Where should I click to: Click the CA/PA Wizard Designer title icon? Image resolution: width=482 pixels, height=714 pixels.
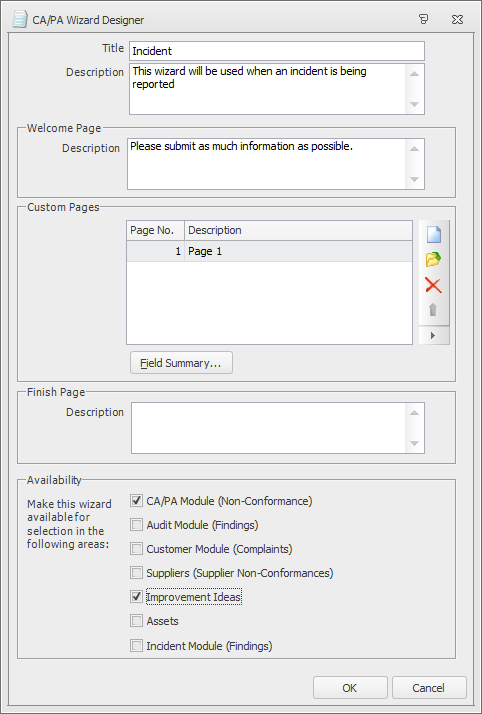[x=20, y=20]
